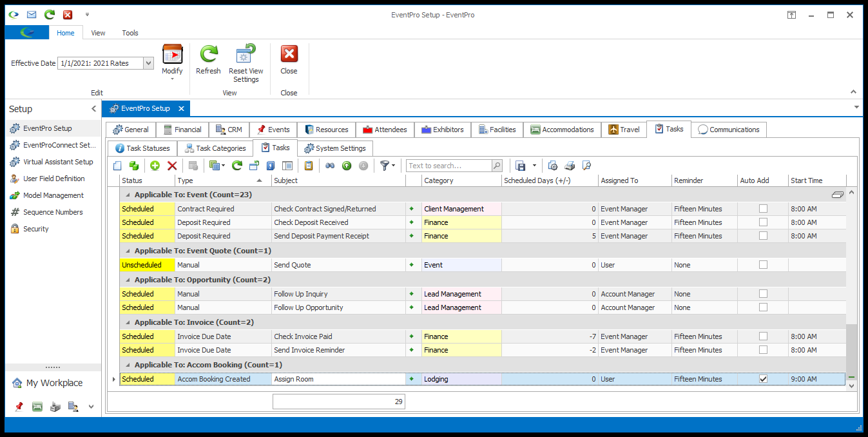
Task: Click the vertical scrollbar down arrow
Action: click(851, 385)
